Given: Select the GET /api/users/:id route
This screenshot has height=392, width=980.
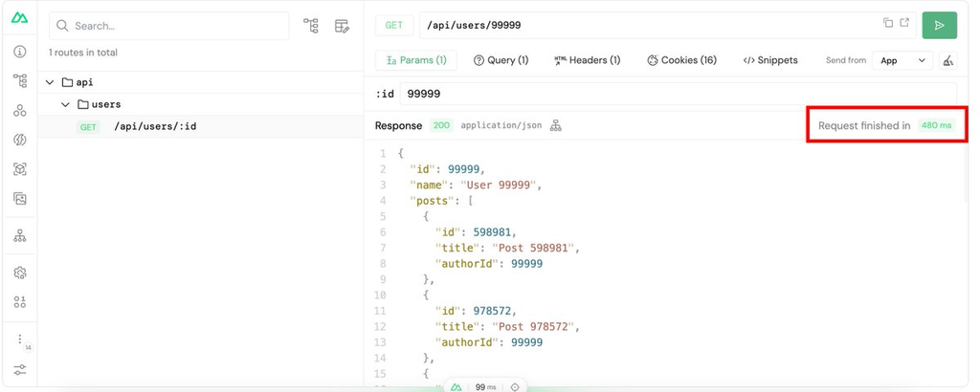Looking at the screenshot, I should click(x=201, y=127).
